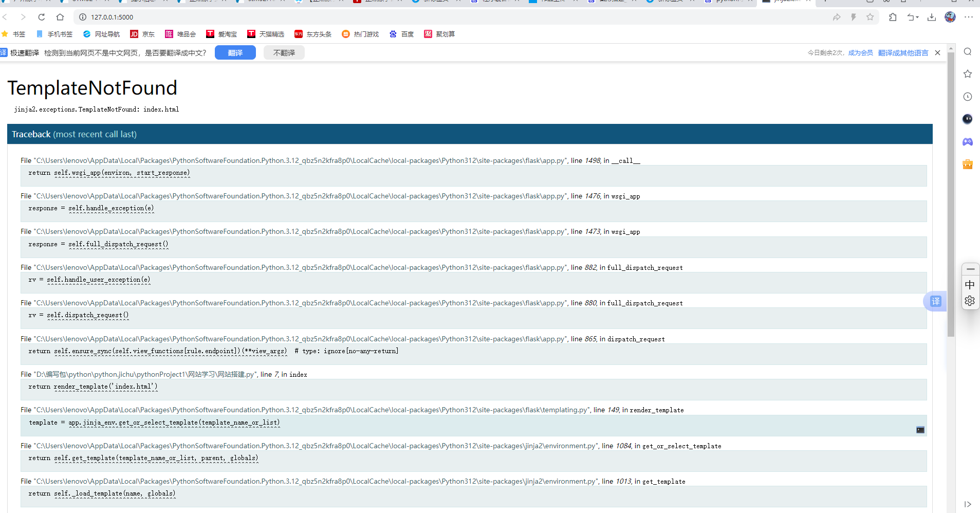This screenshot has height=513, width=980.
Task: Open the extensions puzzle icon
Action: [893, 17]
